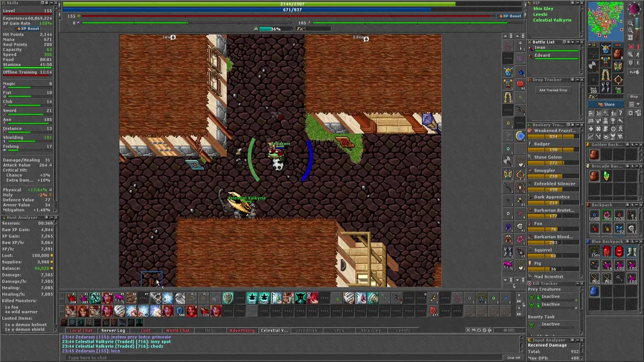Minimize the Golden Backpack container
This screenshot has width=644, height=362.
pyautogui.click(x=637, y=144)
